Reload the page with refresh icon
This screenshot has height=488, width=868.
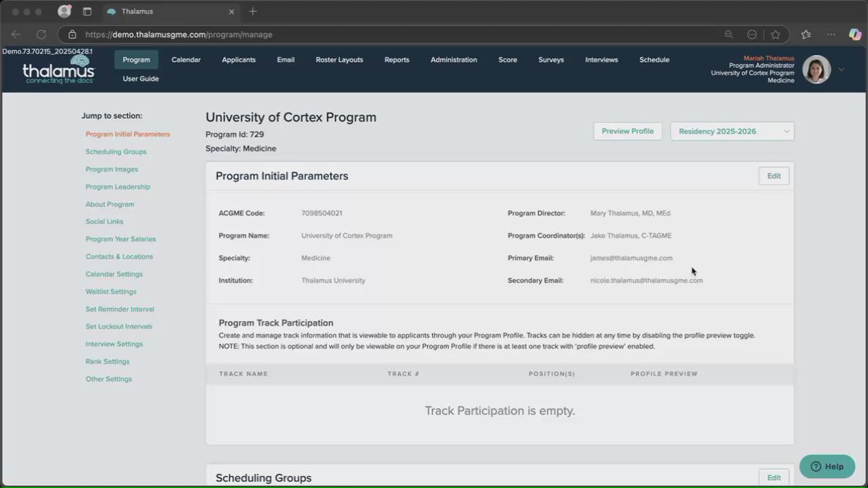41,35
